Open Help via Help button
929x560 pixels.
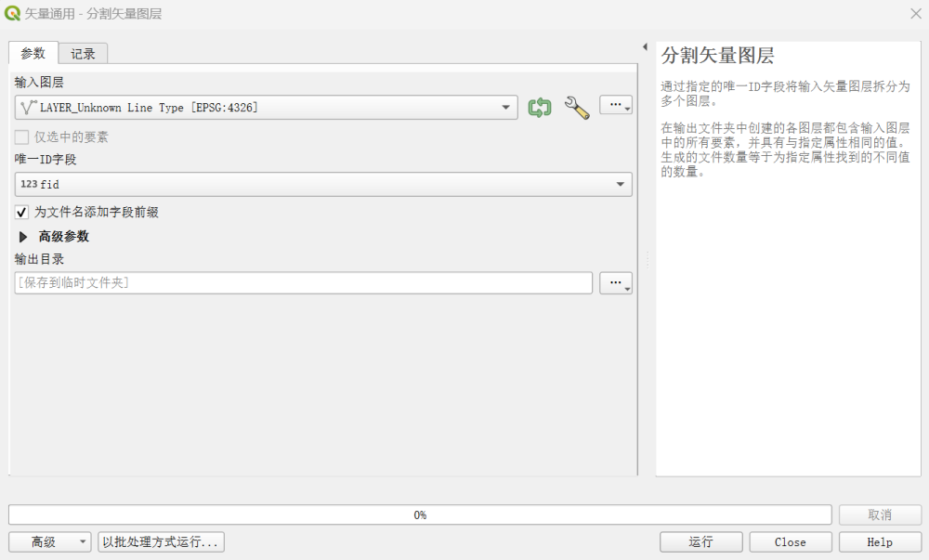pos(880,541)
